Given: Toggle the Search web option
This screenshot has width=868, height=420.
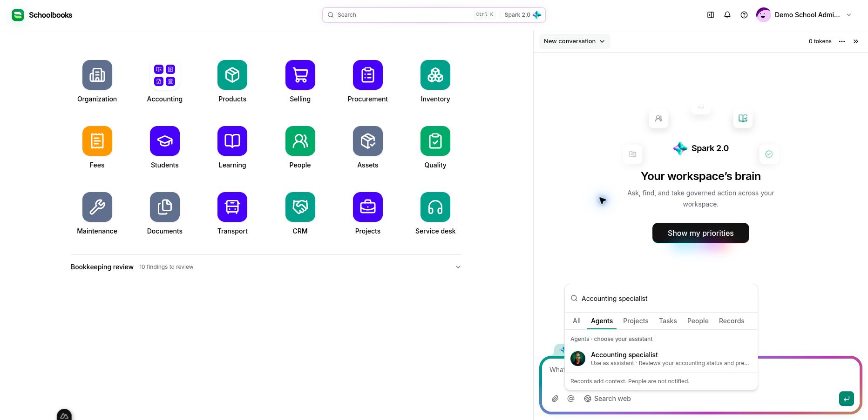Looking at the screenshot, I should click(607, 399).
